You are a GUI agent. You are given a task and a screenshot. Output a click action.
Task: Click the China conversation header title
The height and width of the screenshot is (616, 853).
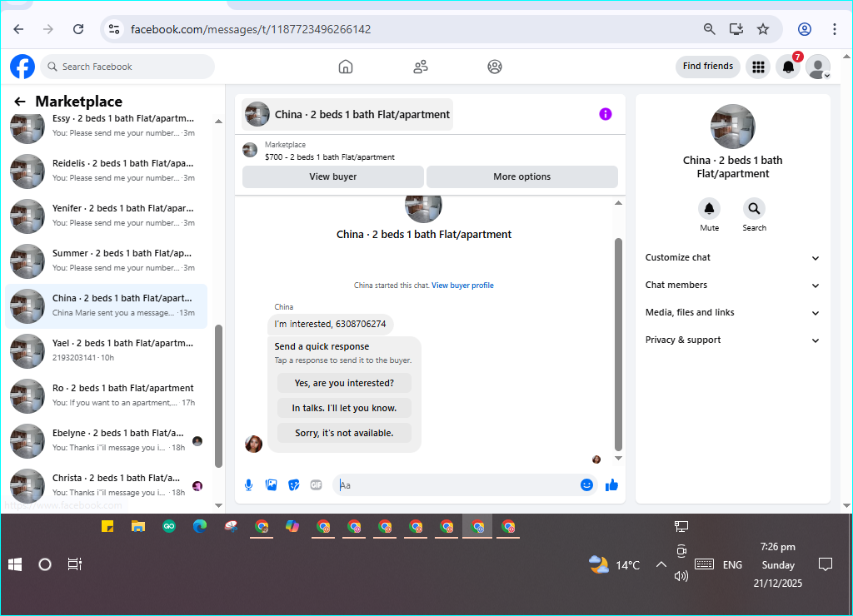pyautogui.click(x=362, y=115)
